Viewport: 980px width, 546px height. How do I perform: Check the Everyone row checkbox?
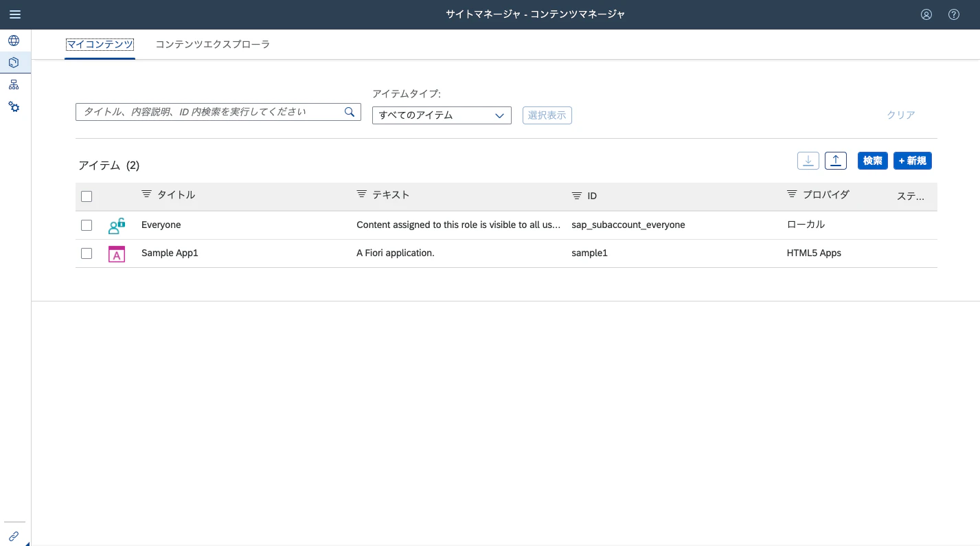pos(87,225)
